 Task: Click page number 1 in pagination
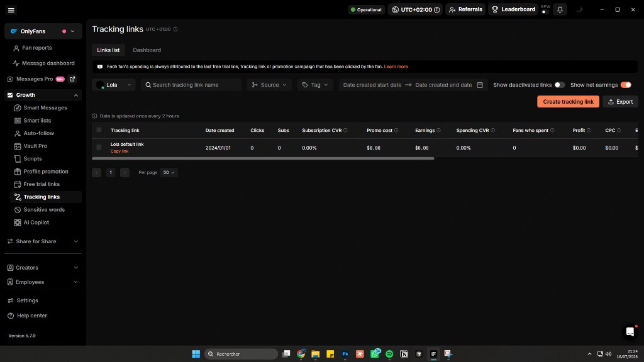pyautogui.click(x=111, y=172)
